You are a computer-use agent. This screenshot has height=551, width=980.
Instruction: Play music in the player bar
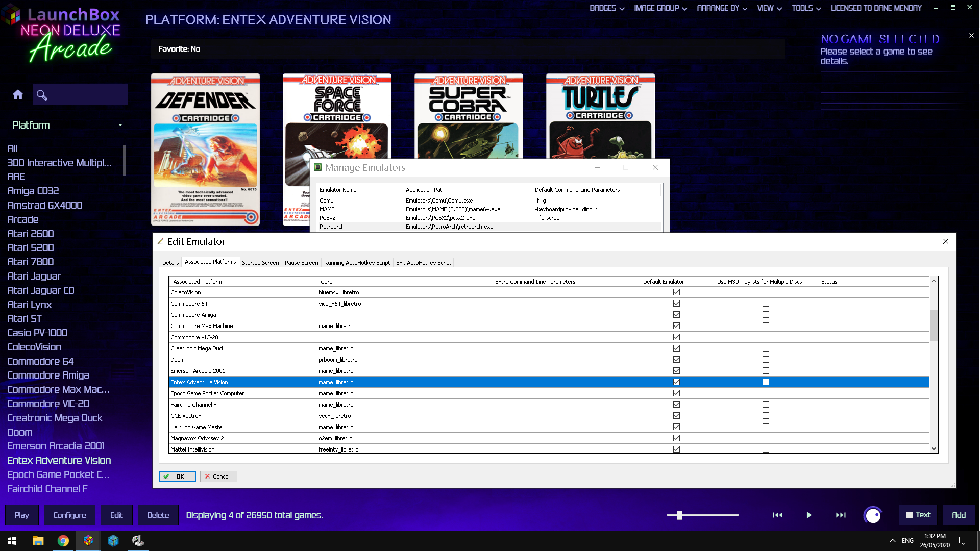click(809, 515)
